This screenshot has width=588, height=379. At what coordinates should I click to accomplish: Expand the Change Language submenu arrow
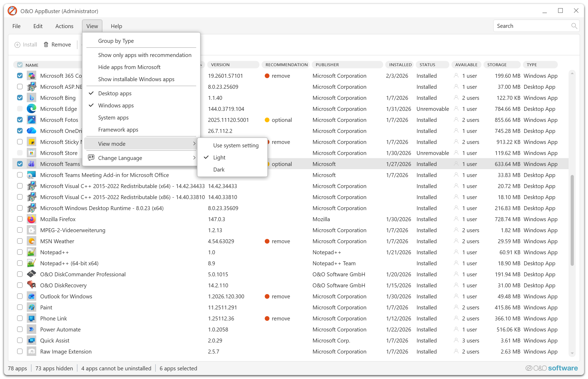194,158
